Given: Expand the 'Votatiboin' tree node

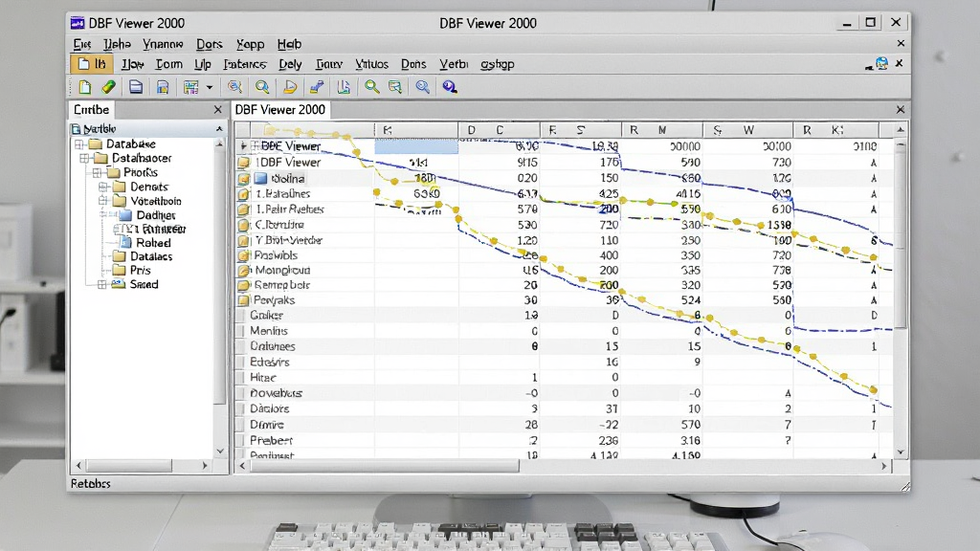Looking at the screenshot, I should tap(103, 201).
